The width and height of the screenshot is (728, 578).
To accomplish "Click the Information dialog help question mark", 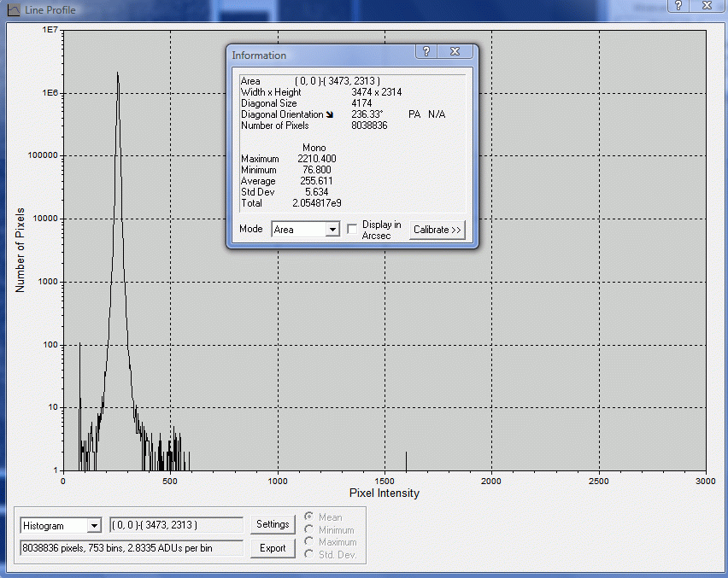I will point(426,52).
